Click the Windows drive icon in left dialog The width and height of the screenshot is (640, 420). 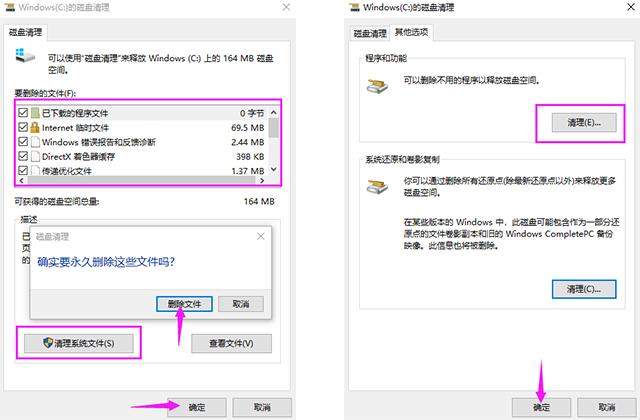tap(24, 56)
